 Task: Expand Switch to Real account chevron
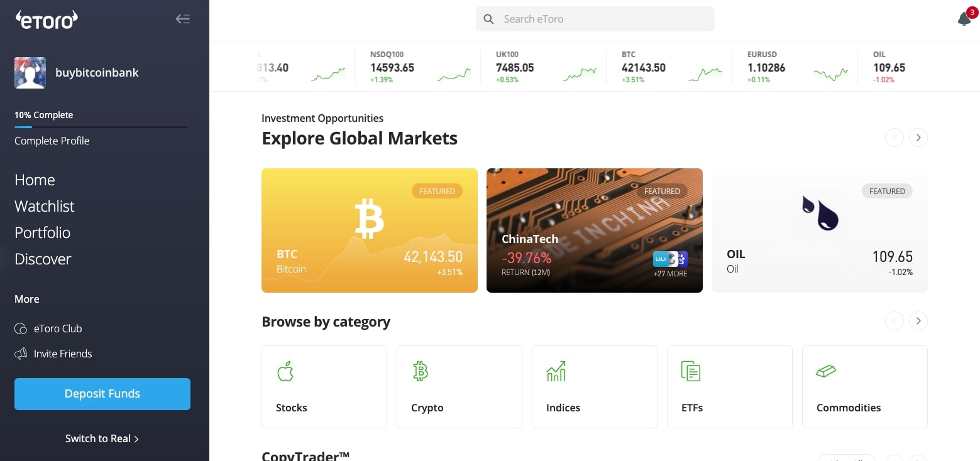click(136, 439)
